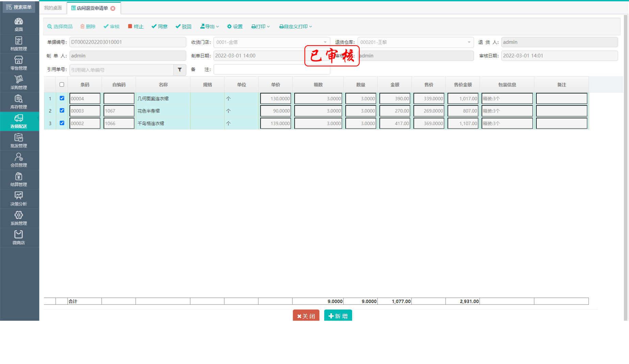The image size is (629, 364).
Task: Click 驳回 in the toolbar
Action: 183,27
